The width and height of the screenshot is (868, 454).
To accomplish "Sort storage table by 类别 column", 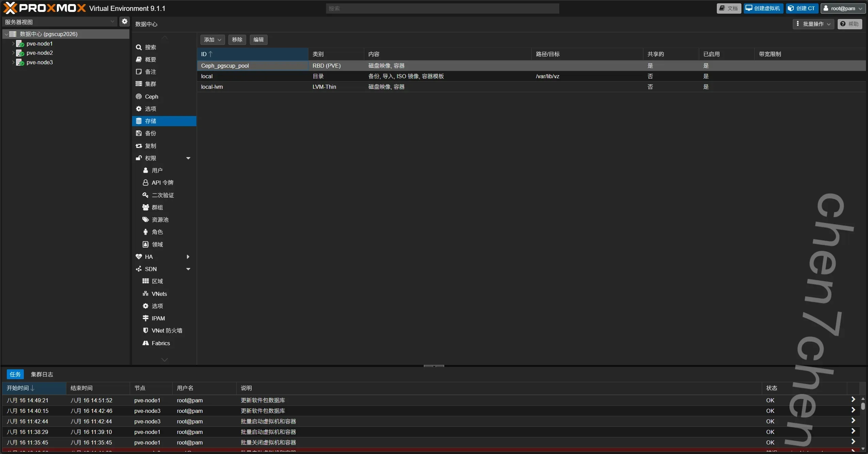I will click(x=336, y=54).
